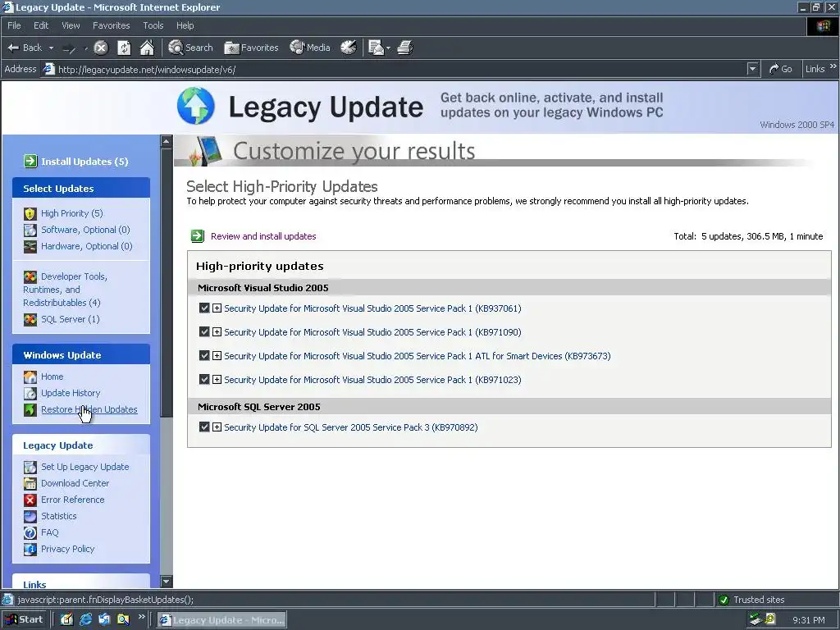Viewport: 840px width, 630px height.
Task: Click the Legacy Update globe logo
Action: pyautogui.click(x=196, y=106)
